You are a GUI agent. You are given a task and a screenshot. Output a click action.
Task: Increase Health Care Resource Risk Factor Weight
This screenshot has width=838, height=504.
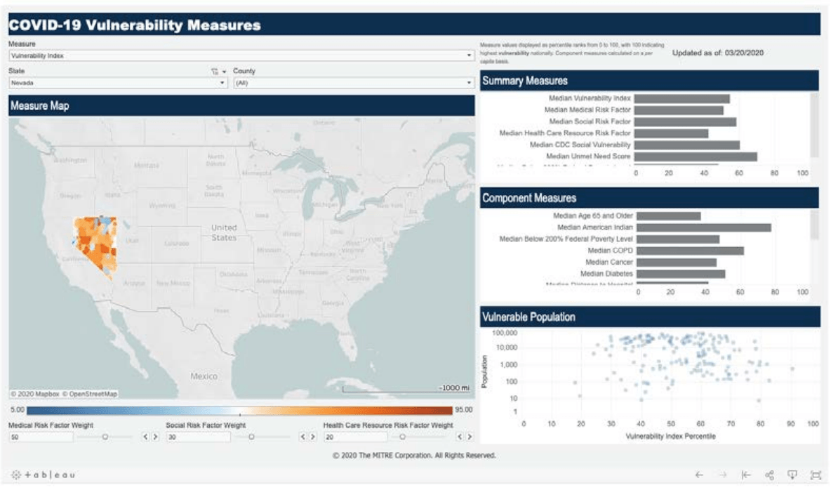pos(470,437)
